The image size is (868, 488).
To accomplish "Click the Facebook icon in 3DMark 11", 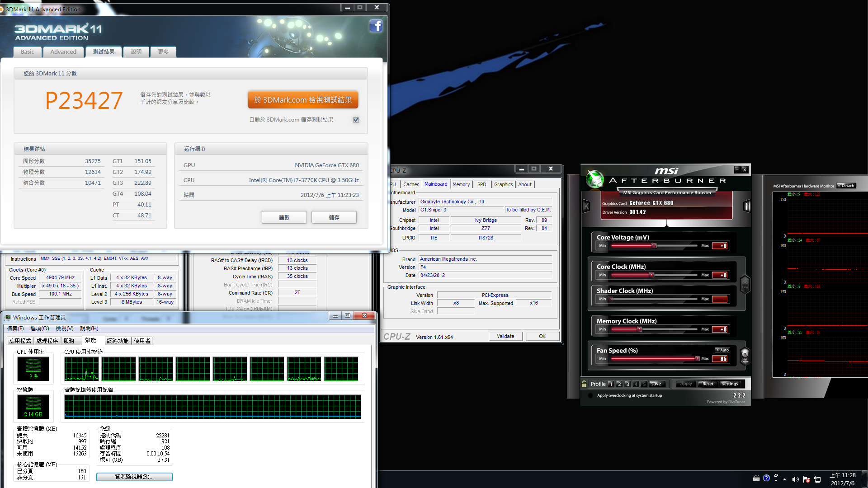I will (376, 26).
